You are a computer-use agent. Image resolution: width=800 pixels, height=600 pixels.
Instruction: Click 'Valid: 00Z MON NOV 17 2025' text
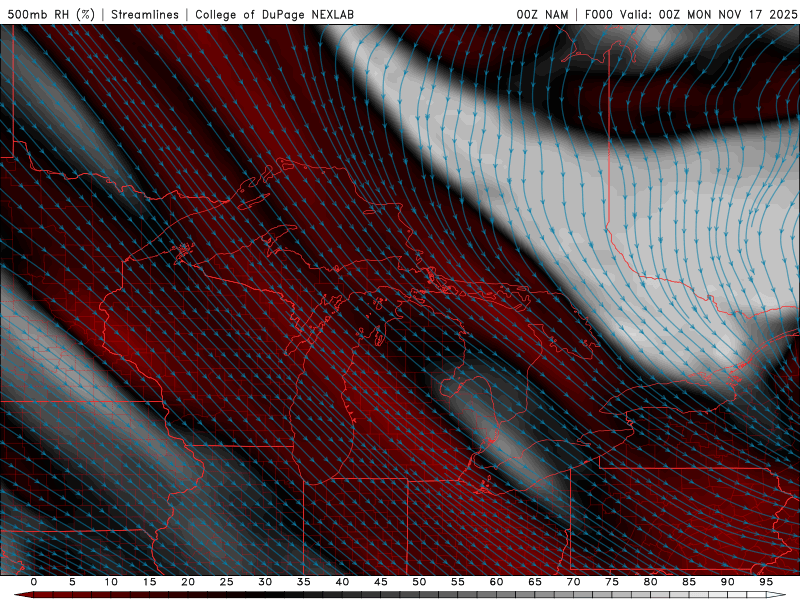coord(708,14)
